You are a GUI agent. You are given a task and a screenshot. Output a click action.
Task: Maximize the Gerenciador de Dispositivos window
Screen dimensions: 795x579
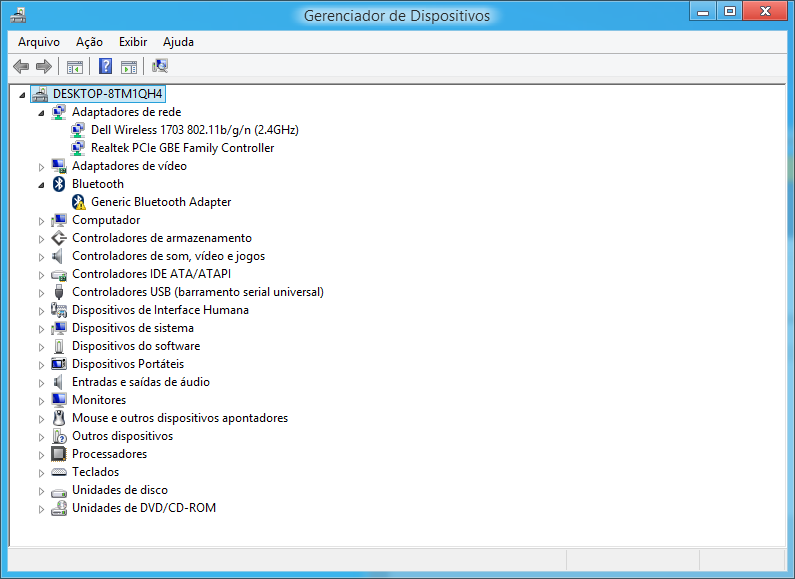pyautogui.click(x=730, y=11)
